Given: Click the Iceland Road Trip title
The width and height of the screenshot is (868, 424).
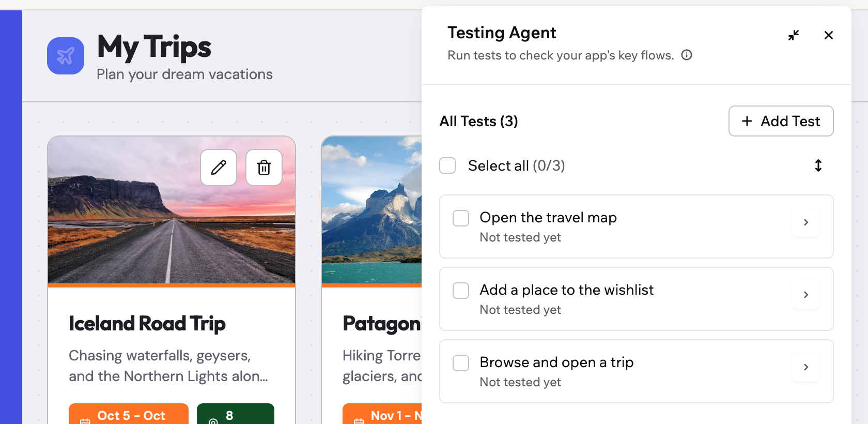Looking at the screenshot, I should click(147, 324).
